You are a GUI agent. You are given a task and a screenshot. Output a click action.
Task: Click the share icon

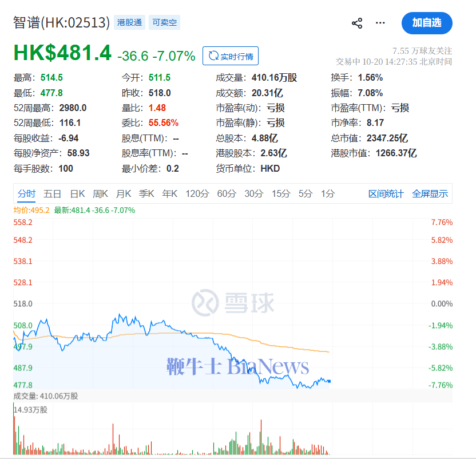[357, 23]
